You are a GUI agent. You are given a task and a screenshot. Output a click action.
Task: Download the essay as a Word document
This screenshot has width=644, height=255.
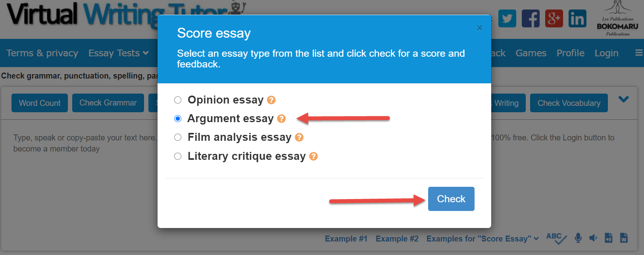point(623,238)
